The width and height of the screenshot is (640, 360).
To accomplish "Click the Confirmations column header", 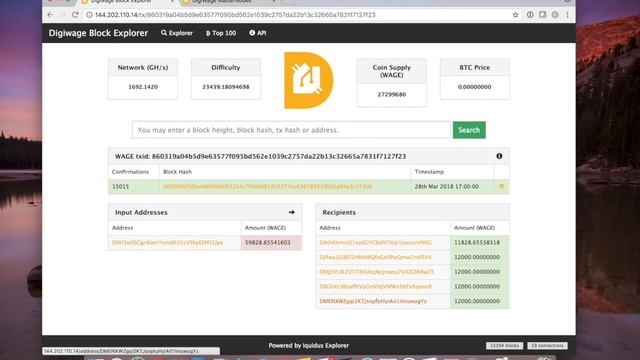I will (x=130, y=172).
